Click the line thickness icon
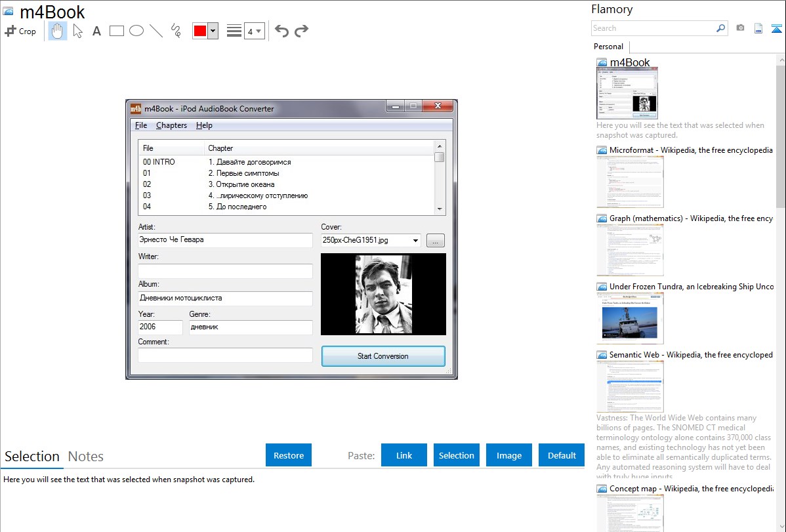The image size is (786, 532). tap(234, 31)
